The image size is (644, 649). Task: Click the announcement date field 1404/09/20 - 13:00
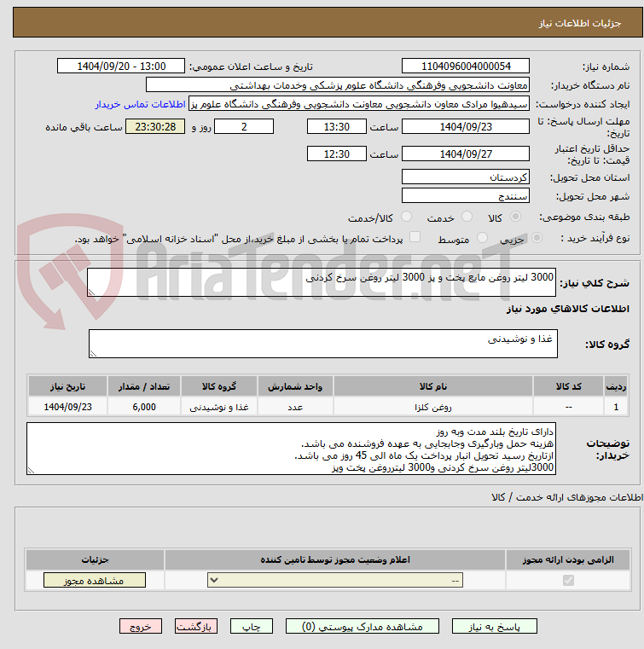point(121,67)
